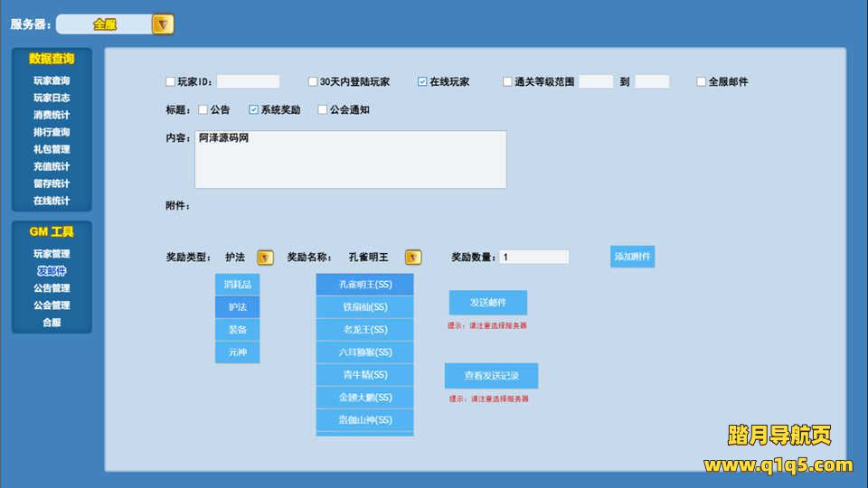Viewport: 868px width, 488px height.
Task: Click the 内容 message text area
Action: pos(350,160)
